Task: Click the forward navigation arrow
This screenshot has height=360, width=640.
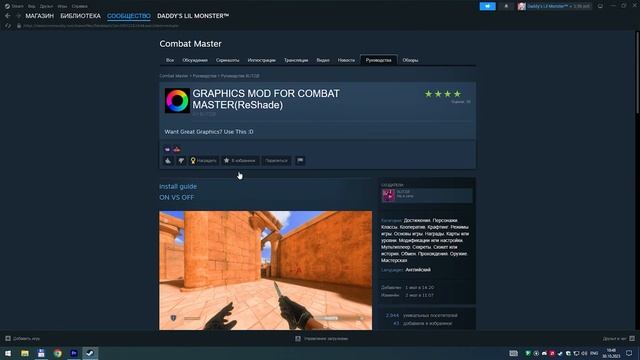Action: [x=18, y=16]
